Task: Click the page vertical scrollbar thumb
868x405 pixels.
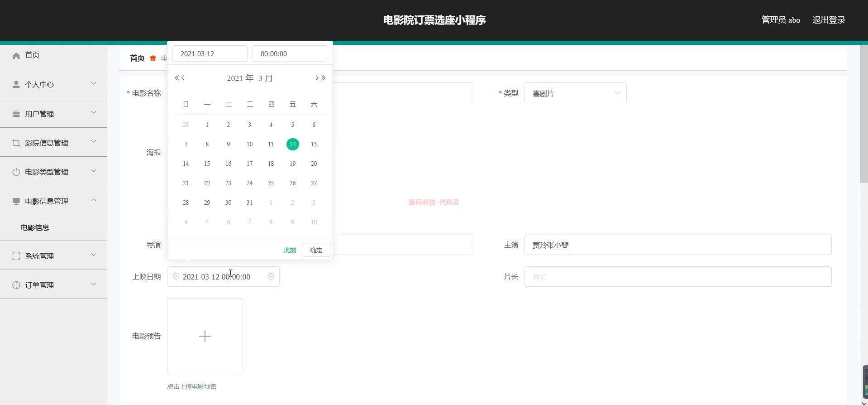Action: 863,114
